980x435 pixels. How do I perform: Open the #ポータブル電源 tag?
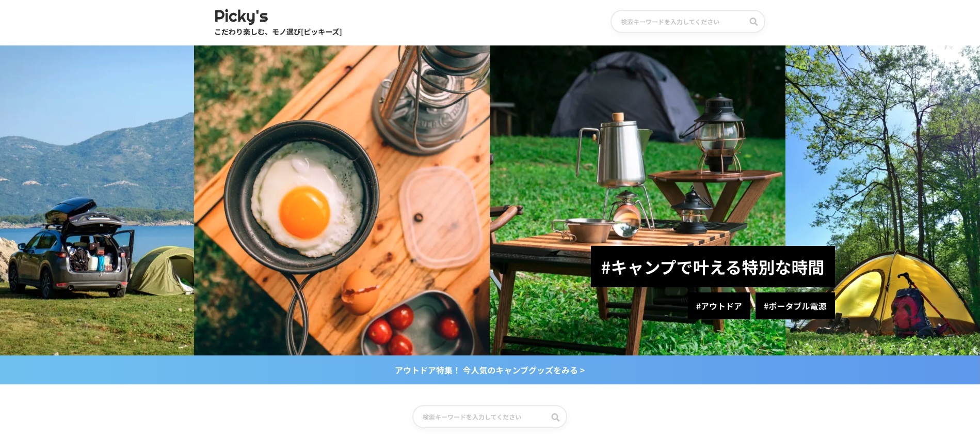click(x=795, y=306)
